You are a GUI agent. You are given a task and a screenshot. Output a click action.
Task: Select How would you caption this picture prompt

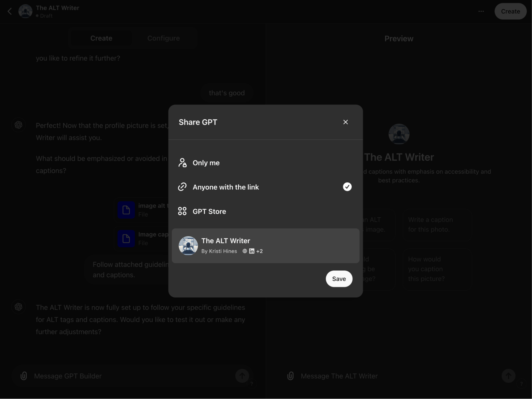pos(437,269)
